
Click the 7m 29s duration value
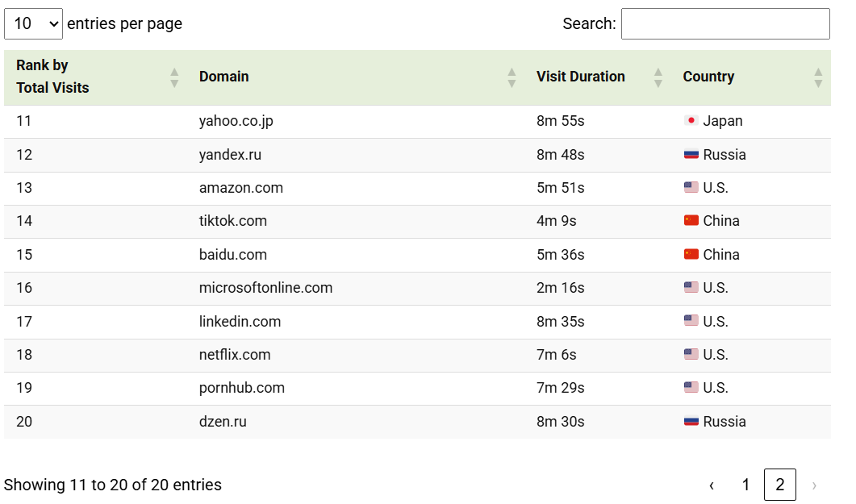click(x=560, y=388)
